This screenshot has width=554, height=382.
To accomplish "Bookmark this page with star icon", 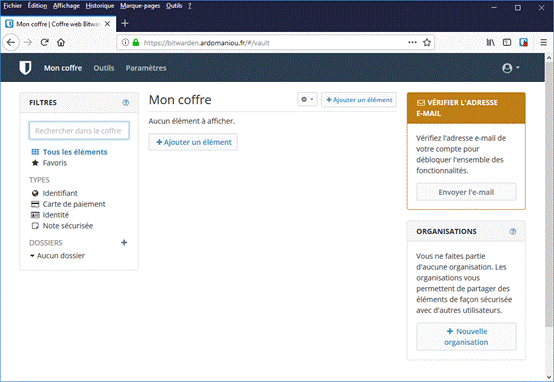I will pyautogui.click(x=427, y=42).
